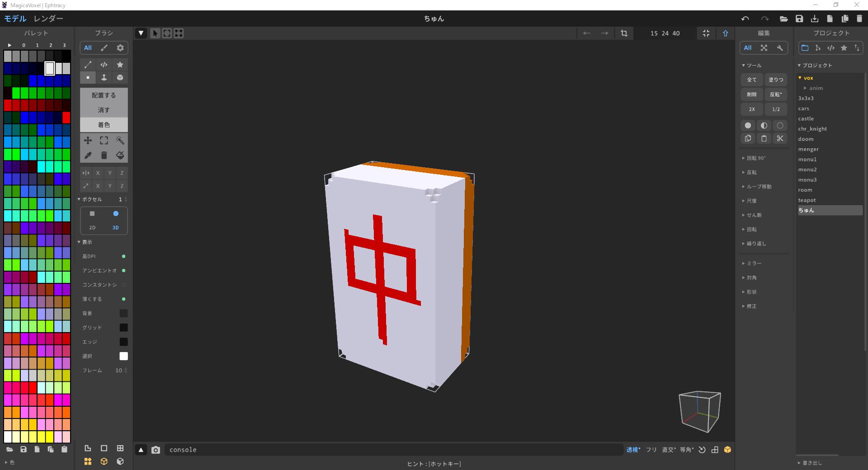The height and width of the screenshot is (470, 868).
Task: Click the magic wand select tool
Action: pyautogui.click(x=120, y=141)
